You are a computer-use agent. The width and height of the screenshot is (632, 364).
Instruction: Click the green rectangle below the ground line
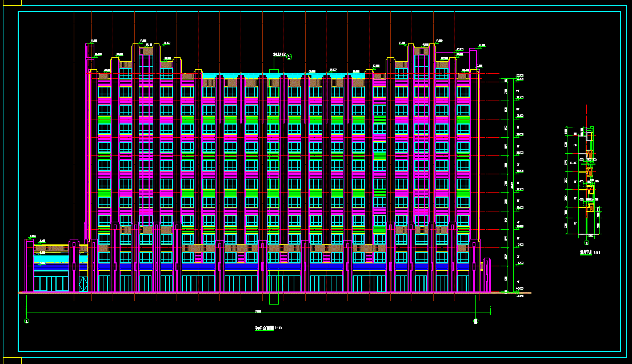click(x=274, y=299)
